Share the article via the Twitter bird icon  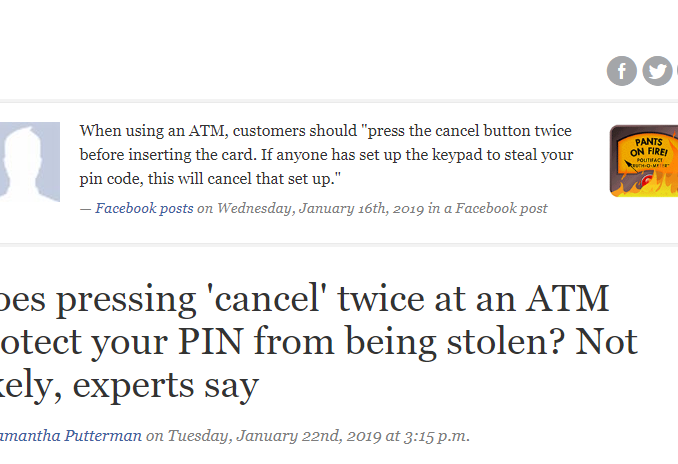pos(657,71)
